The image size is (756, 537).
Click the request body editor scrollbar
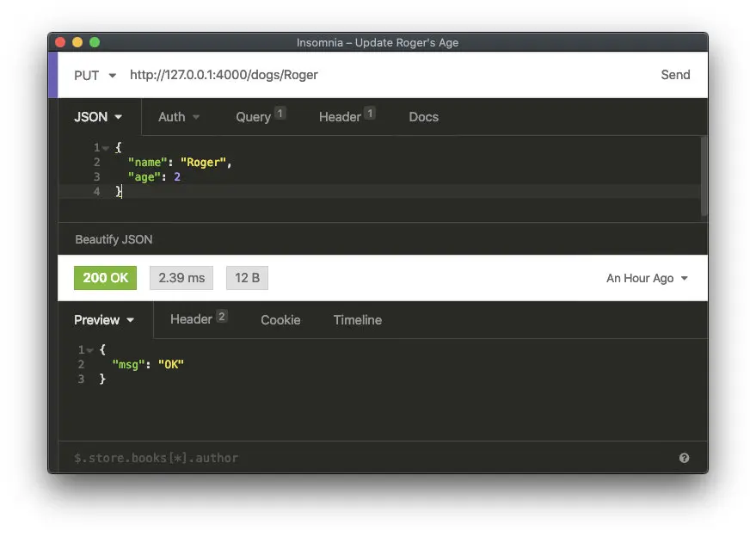coord(704,176)
